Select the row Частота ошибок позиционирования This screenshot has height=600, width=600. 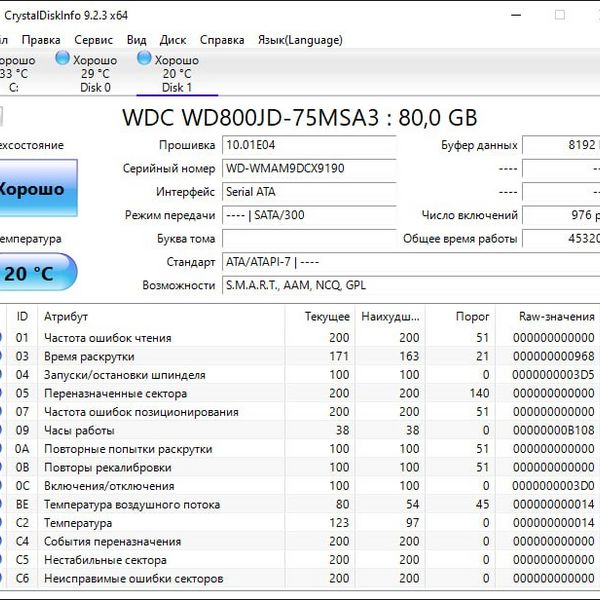[x=300, y=412]
